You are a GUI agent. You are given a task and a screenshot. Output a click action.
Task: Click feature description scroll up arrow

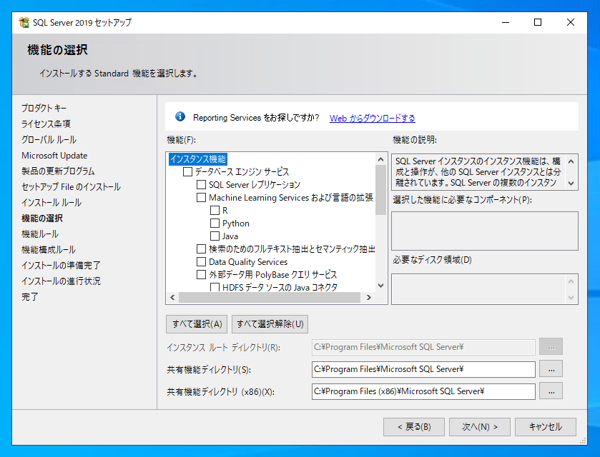pyautogui.click(x=571, y=162)
